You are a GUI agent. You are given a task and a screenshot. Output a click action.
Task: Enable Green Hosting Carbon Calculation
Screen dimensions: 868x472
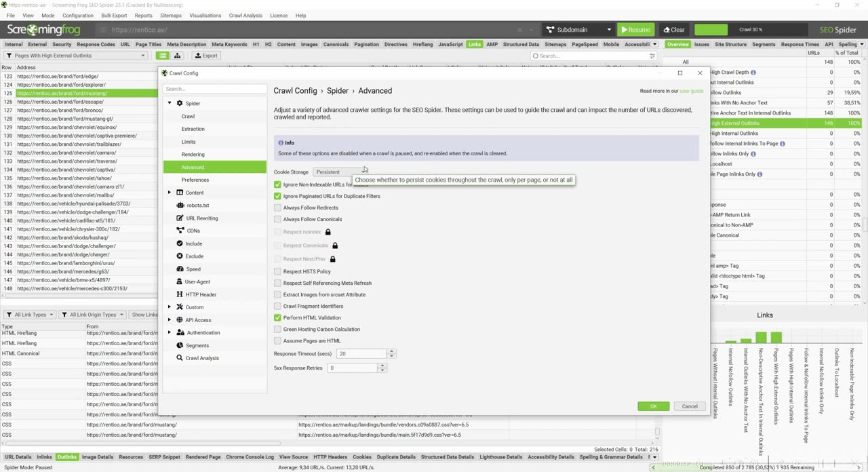point(277,329)
